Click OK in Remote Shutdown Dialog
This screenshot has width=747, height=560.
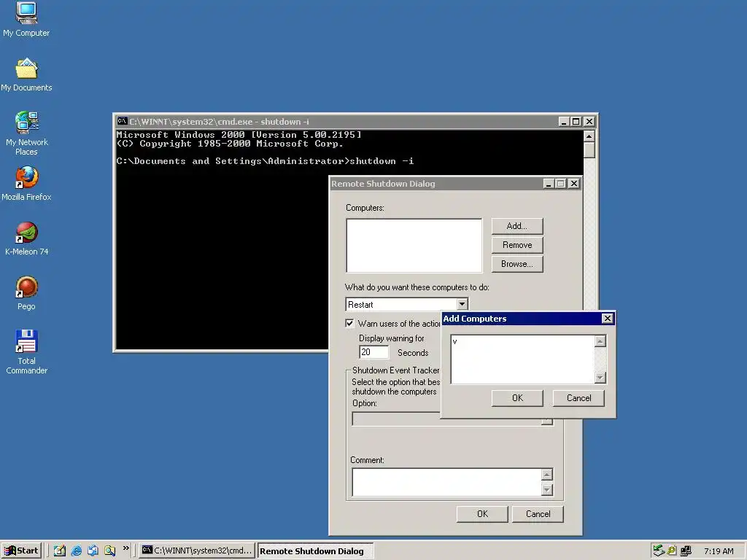(482, 514)
